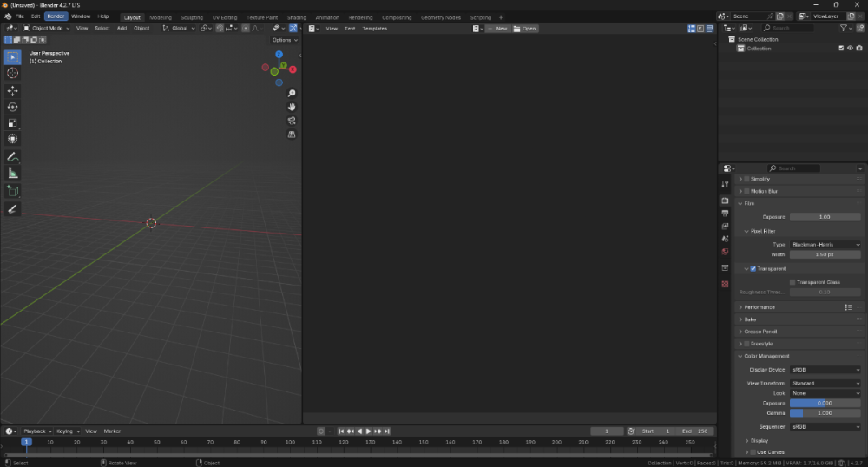The image size is (868, 467).
Task: Click the red X axis gizmo circle
Action: pyautogui.click(x=293, y=69)
